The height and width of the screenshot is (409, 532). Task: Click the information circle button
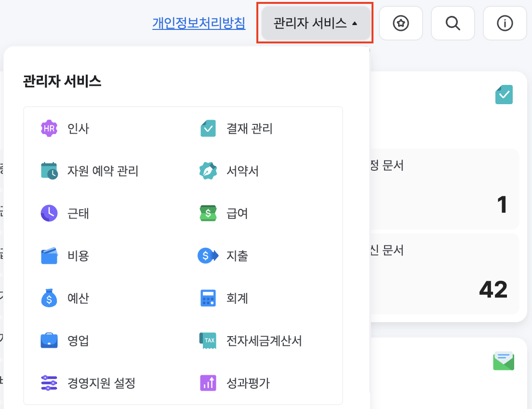[x=505, y=23]
